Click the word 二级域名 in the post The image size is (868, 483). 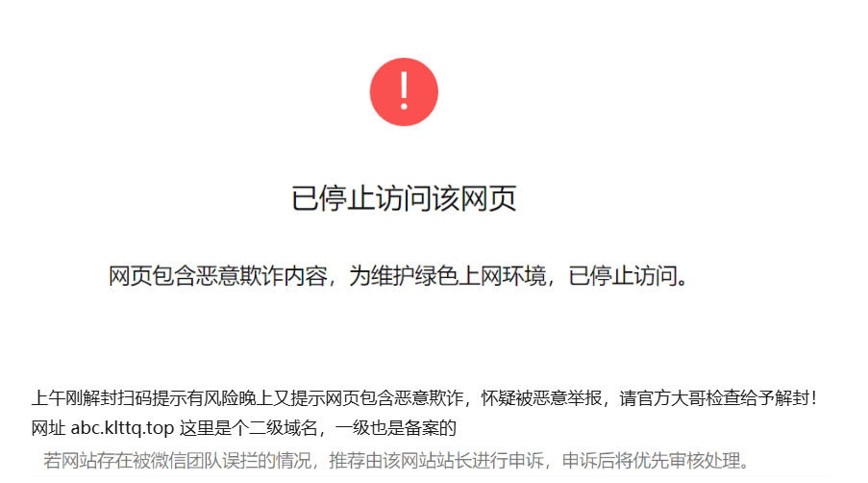click(284, 428)
